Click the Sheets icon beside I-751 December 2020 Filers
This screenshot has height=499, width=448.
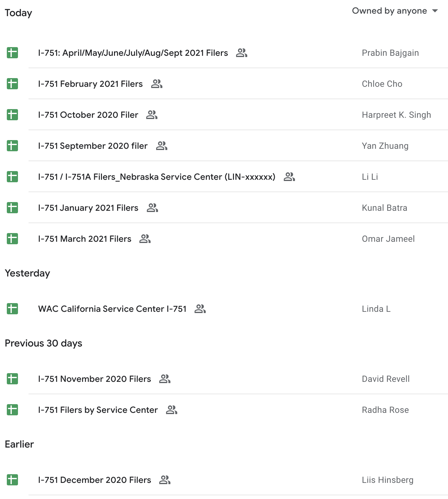[x=12, y=480]
